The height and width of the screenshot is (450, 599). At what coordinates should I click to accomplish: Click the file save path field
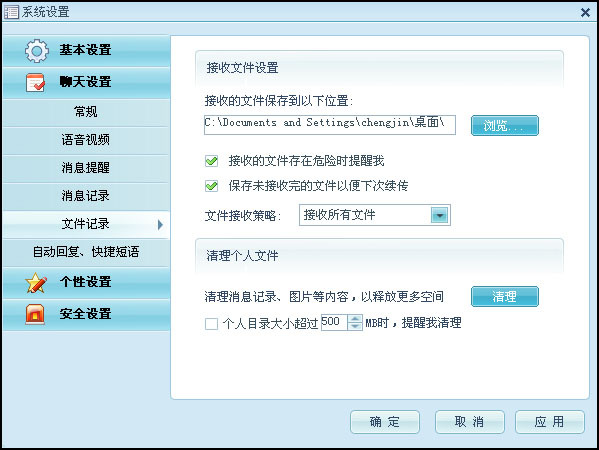(330, 125)
